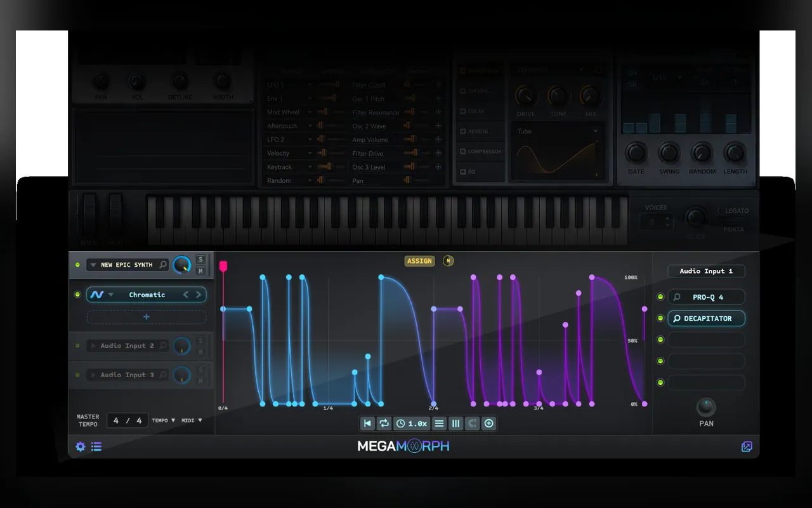Add a new modulator with plus button
812x508 pixels.
[147, 317]
